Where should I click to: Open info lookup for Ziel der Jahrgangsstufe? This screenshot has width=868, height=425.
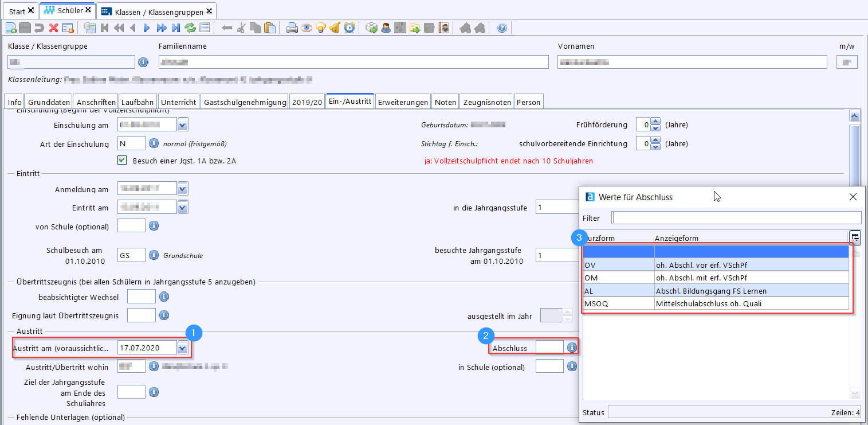pos(154,392)
